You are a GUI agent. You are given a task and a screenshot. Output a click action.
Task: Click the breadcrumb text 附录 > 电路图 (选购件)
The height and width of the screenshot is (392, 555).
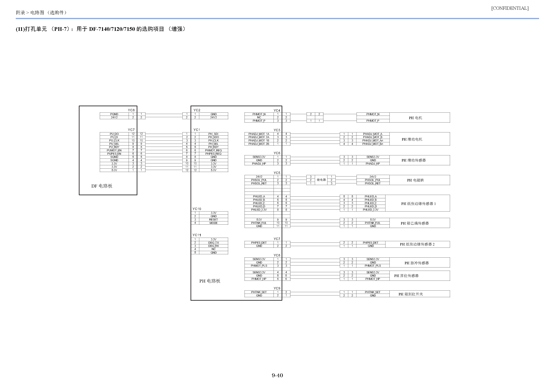click(x=41, y=13)
